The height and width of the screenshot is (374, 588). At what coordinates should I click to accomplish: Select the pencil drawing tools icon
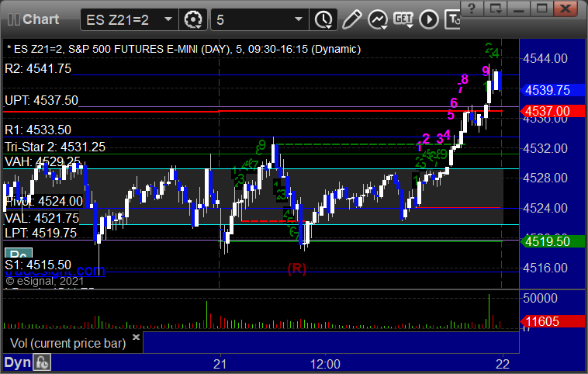351,19
